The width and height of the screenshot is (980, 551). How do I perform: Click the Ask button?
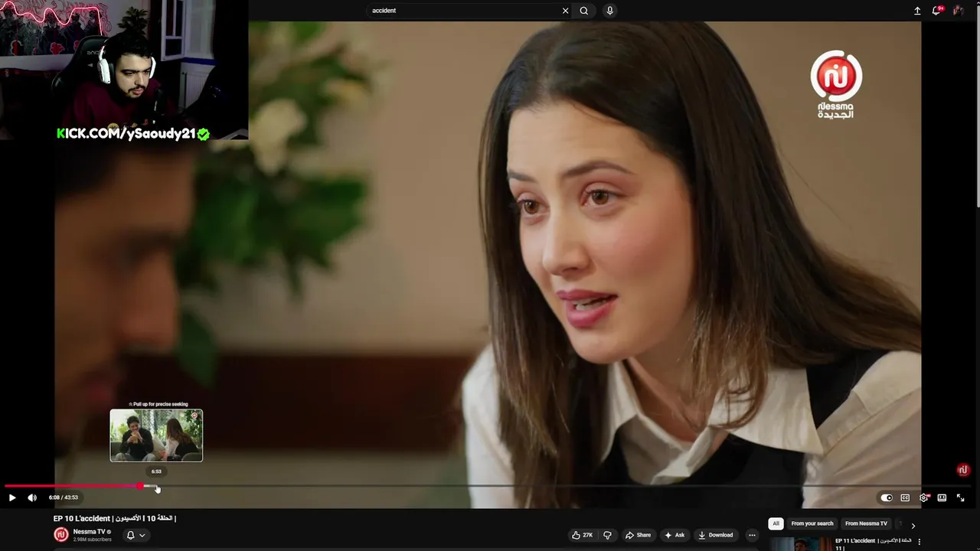[675, 535]
